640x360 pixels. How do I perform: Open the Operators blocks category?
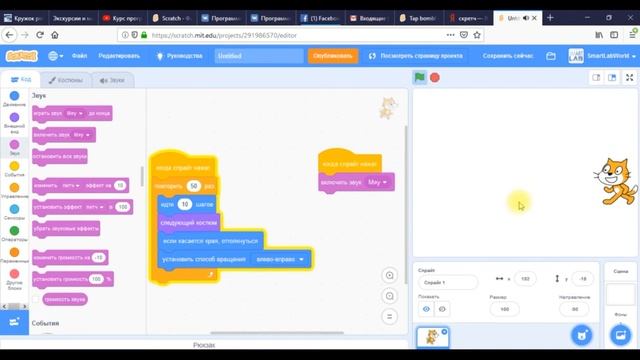[x=14, y=233]
